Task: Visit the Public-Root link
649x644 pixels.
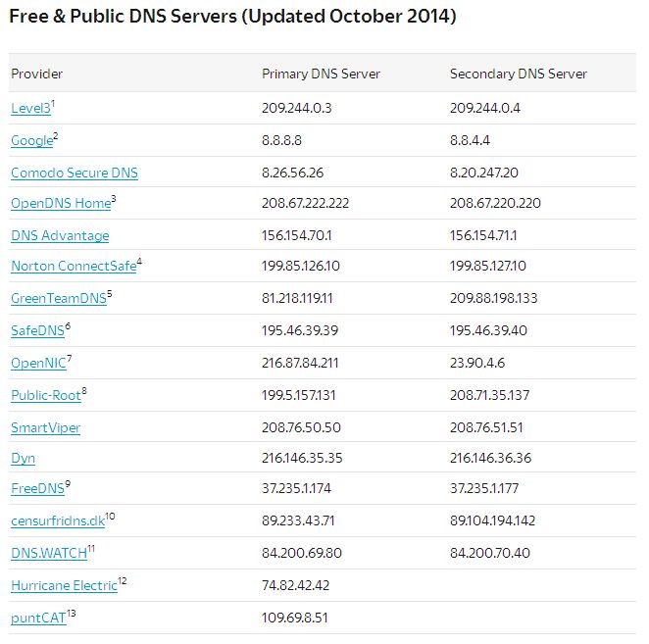Action: click(x=46, y=395)
